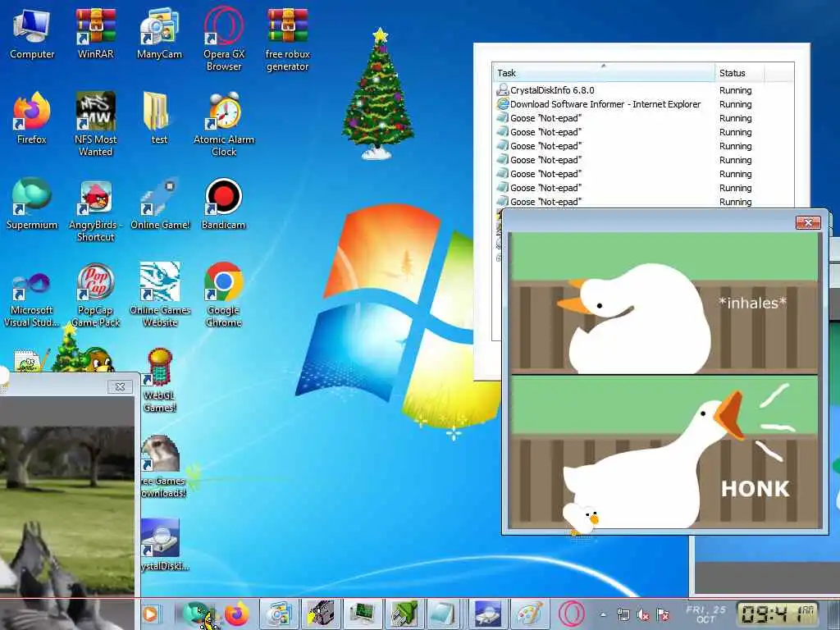The image size is (840, 630).
Task: Launch Firefox from the desktop
Action: [x=32, y=119]
